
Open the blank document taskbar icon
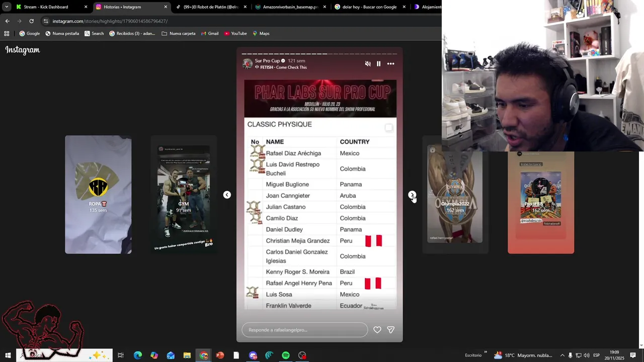(236, 355)
